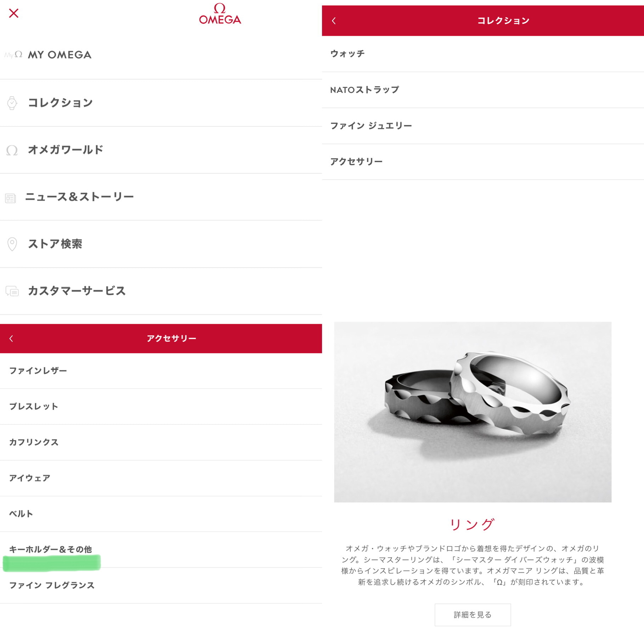The image size is (644, 644).
Task: Select ファインレザー accessory category
Action: 161,371
